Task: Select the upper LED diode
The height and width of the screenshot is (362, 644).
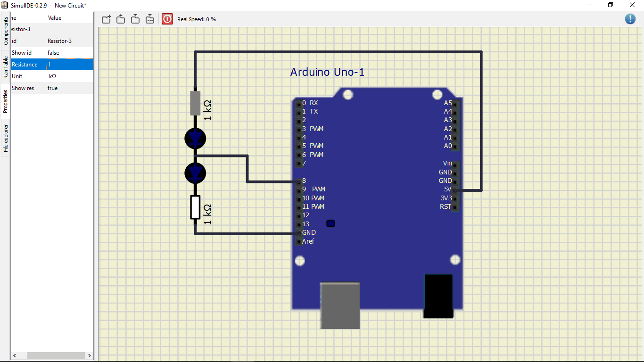Action: 195,138
